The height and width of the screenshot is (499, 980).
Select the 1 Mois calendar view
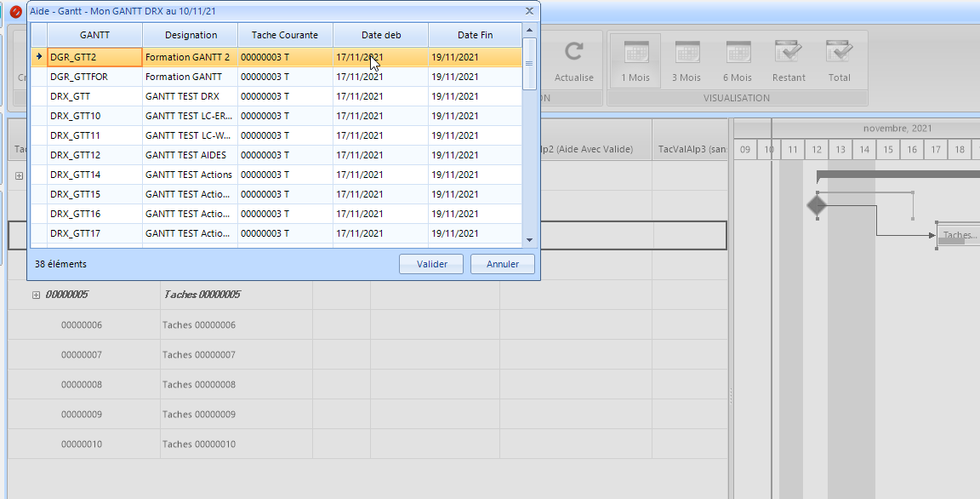coord(635,53)
